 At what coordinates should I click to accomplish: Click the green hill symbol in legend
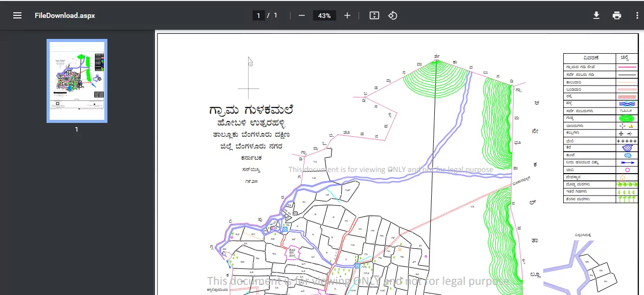pos(627,118)
